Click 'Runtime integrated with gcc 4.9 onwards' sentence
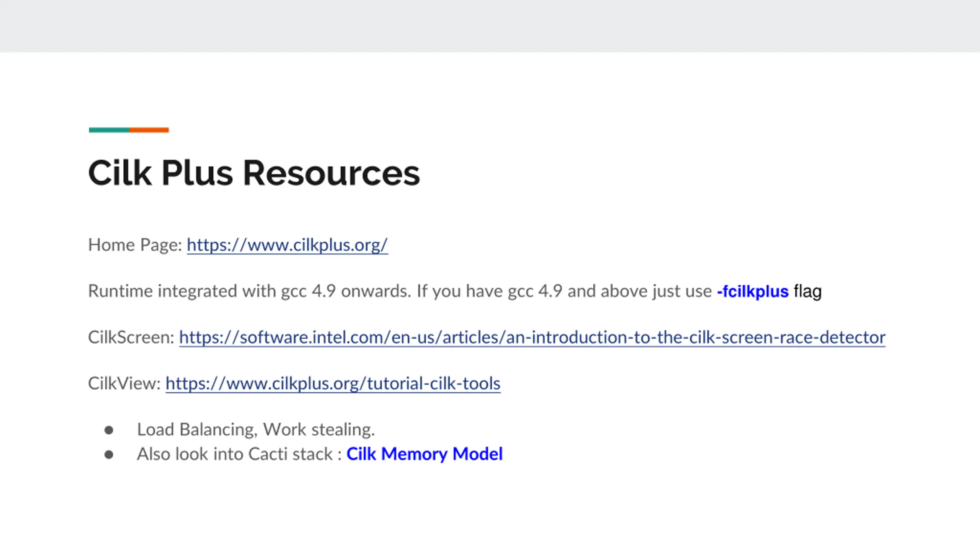The height and width of the screenshot is (551, 980). tap(250, 291)
